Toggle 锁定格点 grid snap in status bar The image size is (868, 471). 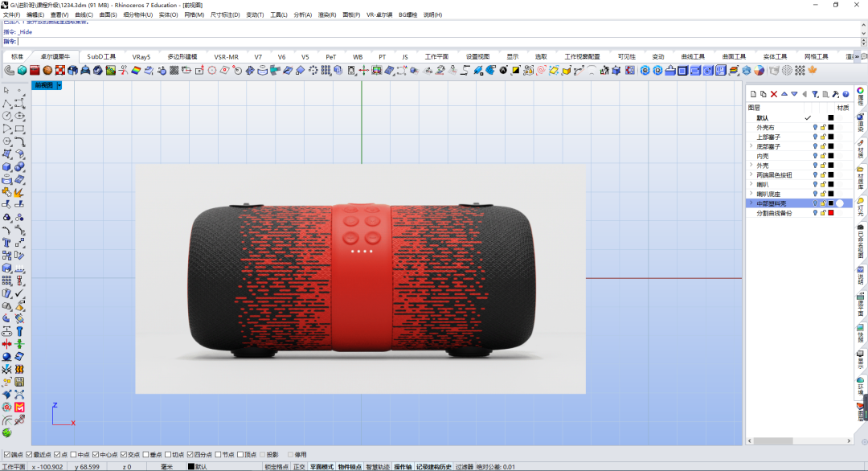(x=276, y=466)
